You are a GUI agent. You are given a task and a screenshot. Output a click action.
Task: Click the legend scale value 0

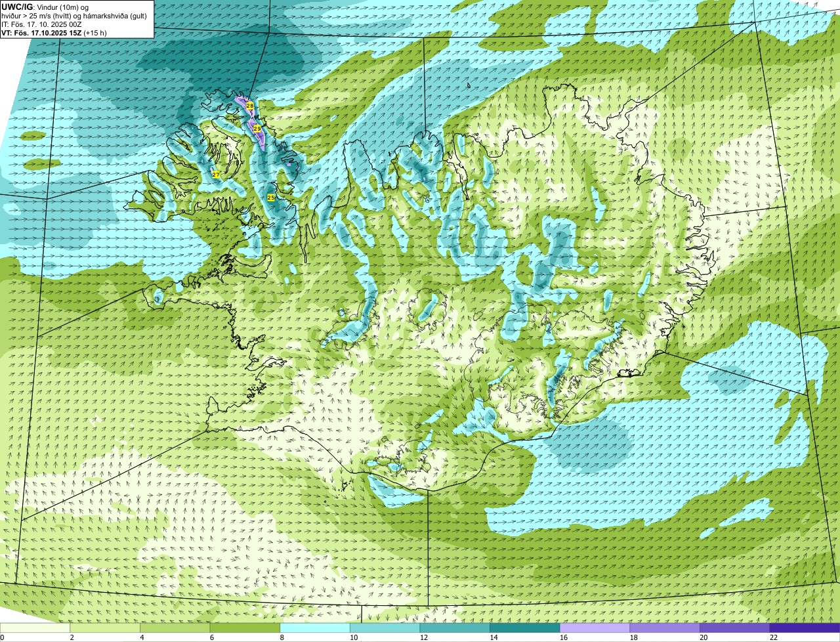2,637
